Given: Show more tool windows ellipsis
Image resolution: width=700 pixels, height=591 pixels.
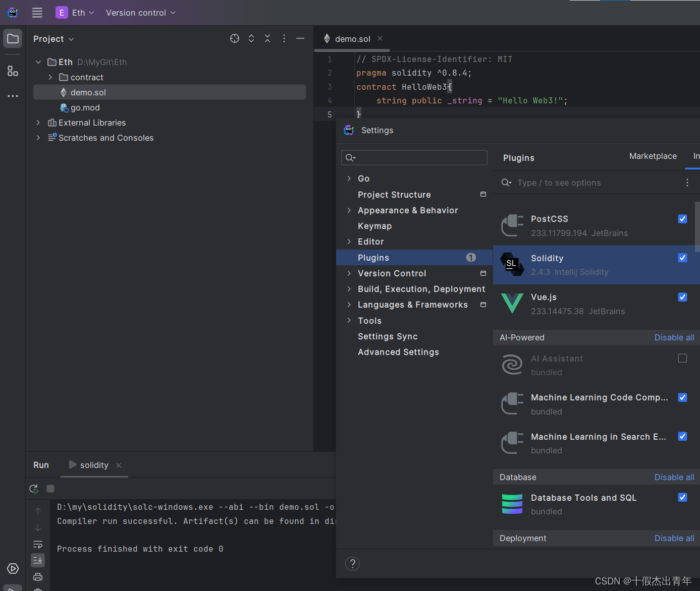Looking at the screenshot, I should 13,96.
